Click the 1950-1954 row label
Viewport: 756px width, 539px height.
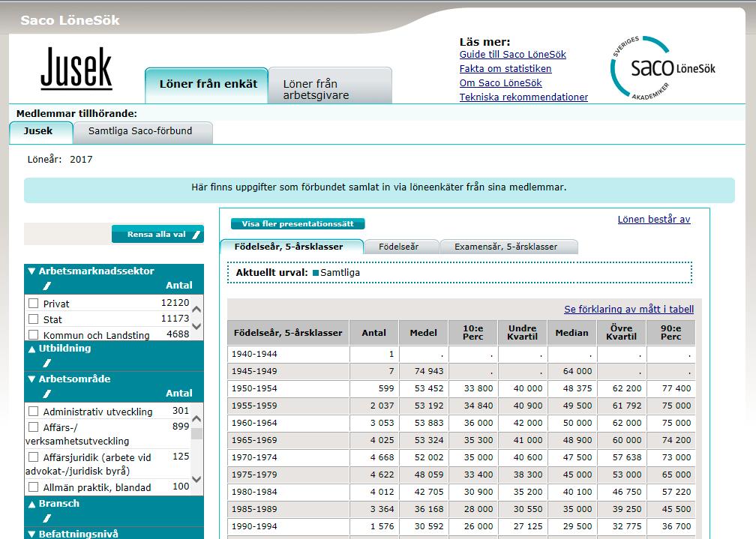(254, 388)
